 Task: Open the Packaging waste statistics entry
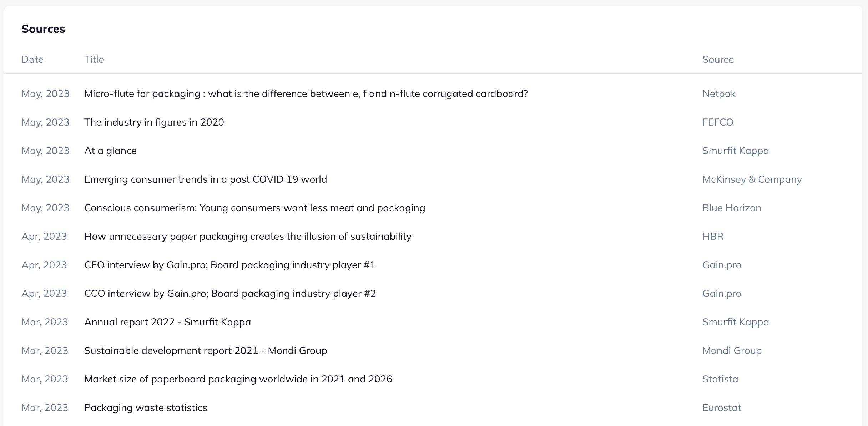click(x=146, y=408)
